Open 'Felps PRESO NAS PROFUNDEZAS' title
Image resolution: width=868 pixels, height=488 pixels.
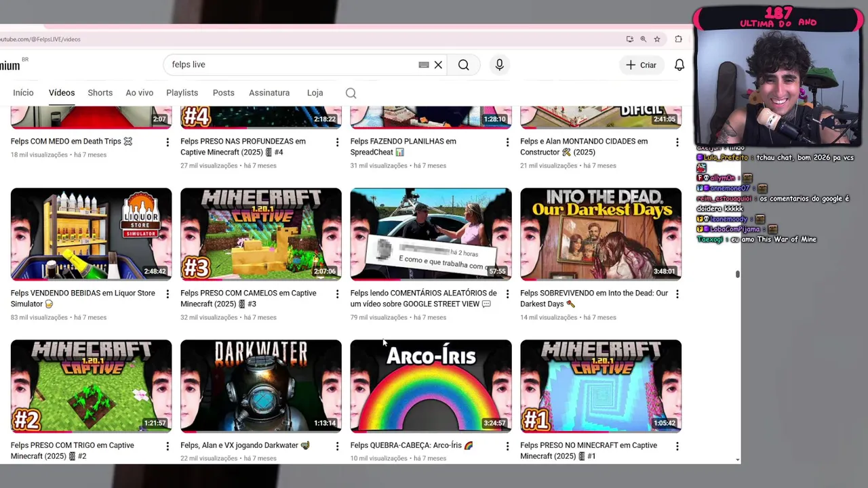243,147
